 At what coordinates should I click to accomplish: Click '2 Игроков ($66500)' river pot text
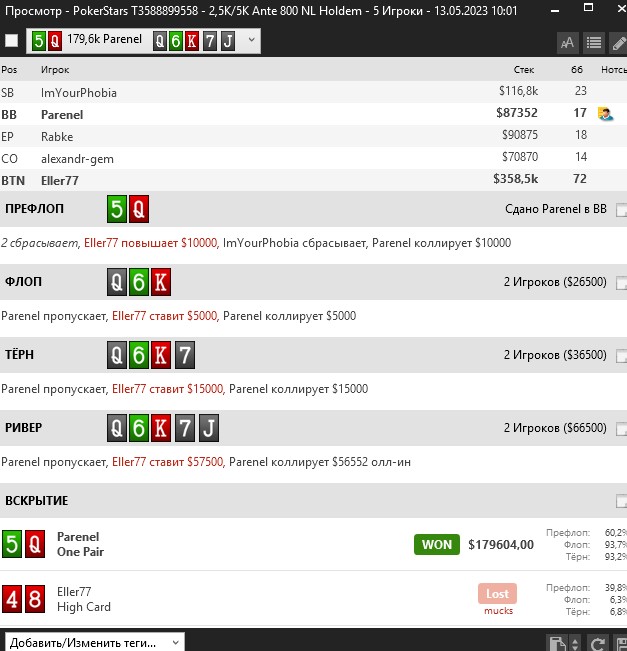pos(555,428)
